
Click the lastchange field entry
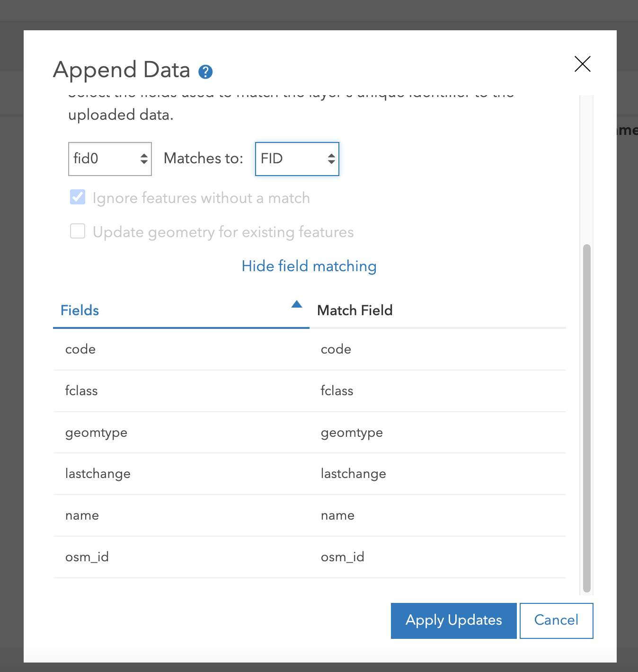coord(98,474)
